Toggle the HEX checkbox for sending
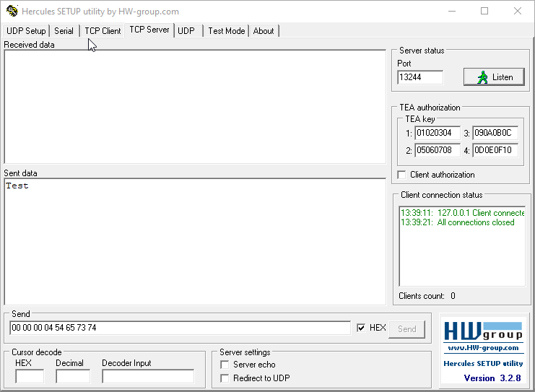The width and height of the screenshot is (535, 392). pos(361,328)
